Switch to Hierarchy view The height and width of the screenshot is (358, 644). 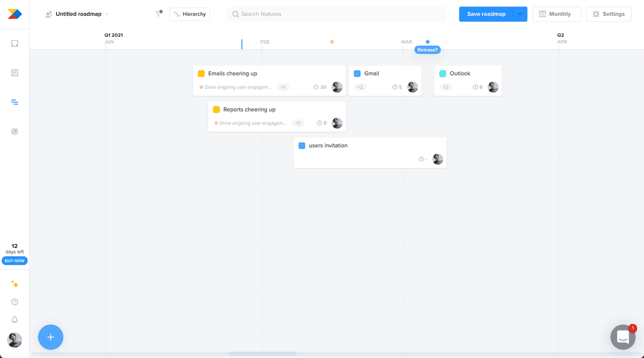tap(189, 13)
